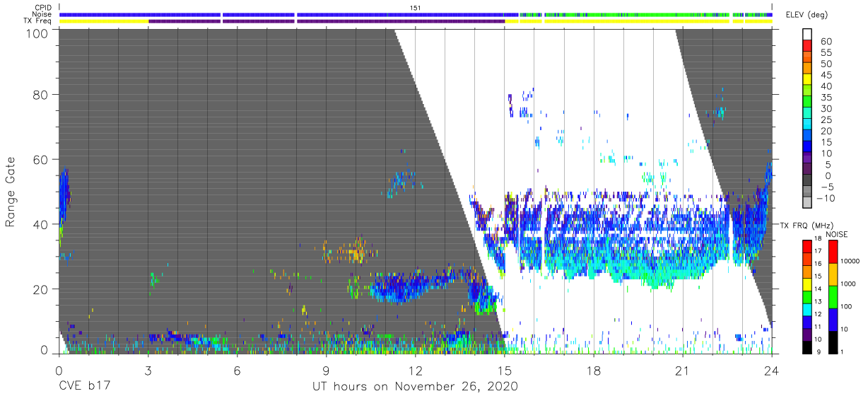The width and height of the screenshot is (868, 401).
Task: Click the 60 tick on Range Gate axis
Action: tap(42, 159)
